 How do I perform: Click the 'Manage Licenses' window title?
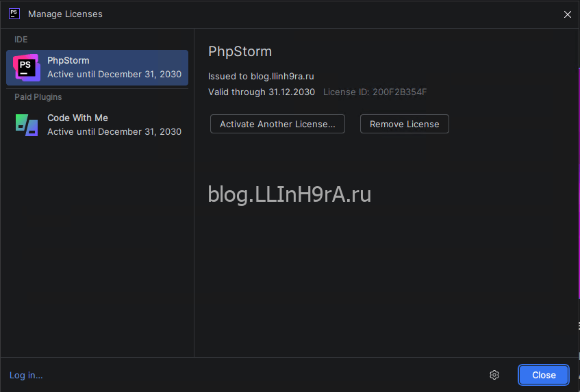(x=66, y=14)
